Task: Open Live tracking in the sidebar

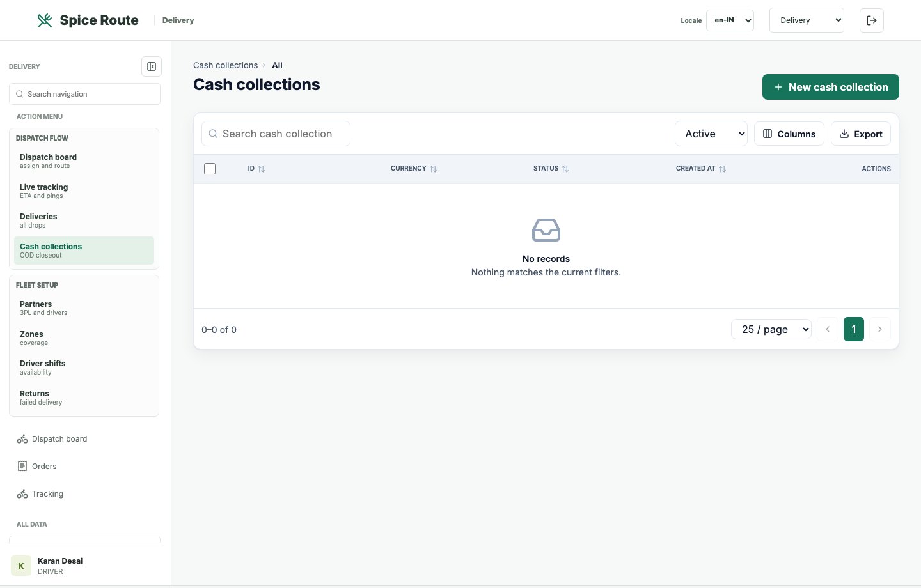Action: click(x=84, y=191)
